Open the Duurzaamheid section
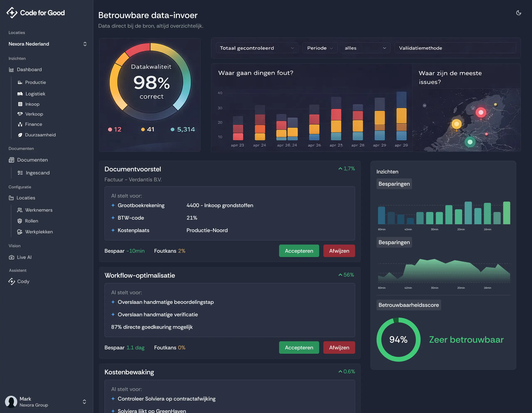This screenshot has width=532, height=413. pyautogui.click(x=41, y=135)
